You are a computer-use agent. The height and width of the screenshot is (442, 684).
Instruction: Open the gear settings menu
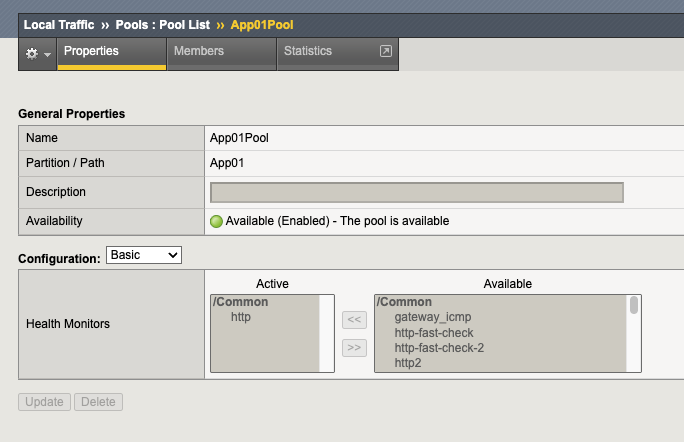point(32,54)
